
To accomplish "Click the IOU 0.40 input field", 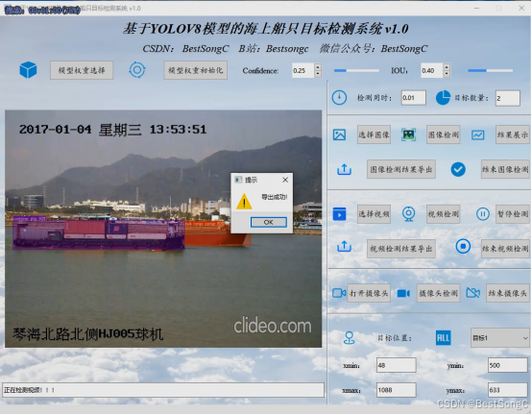I will (x=432, y=70).
